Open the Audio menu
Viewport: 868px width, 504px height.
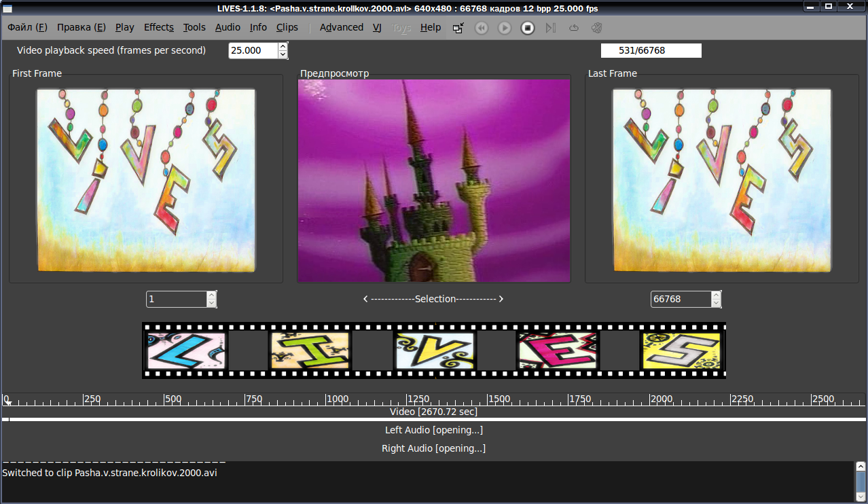(228, 27)
